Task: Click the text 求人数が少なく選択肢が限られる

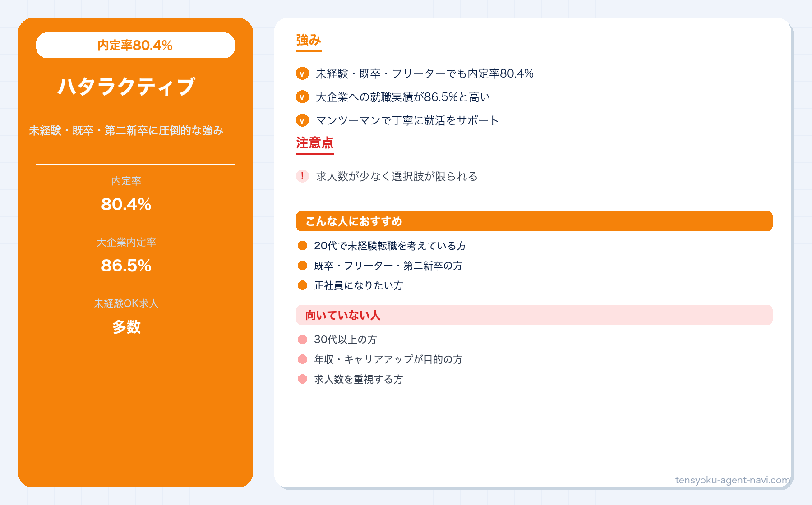Action: tap(397, 176)
